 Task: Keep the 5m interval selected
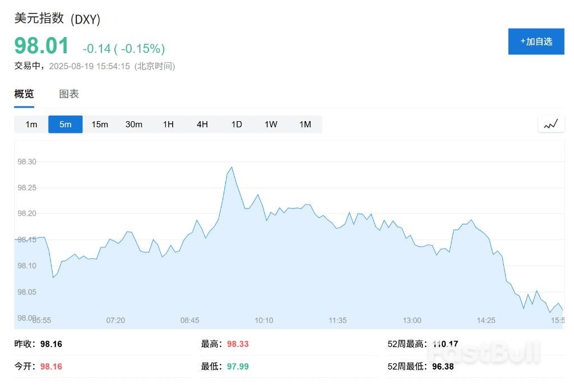pyautogui.click(x=65, y=124)
